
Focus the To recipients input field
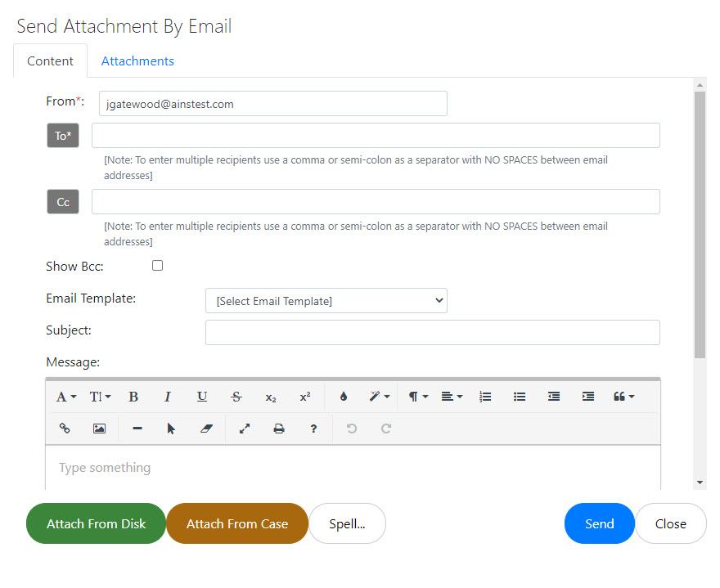[376, 136]
